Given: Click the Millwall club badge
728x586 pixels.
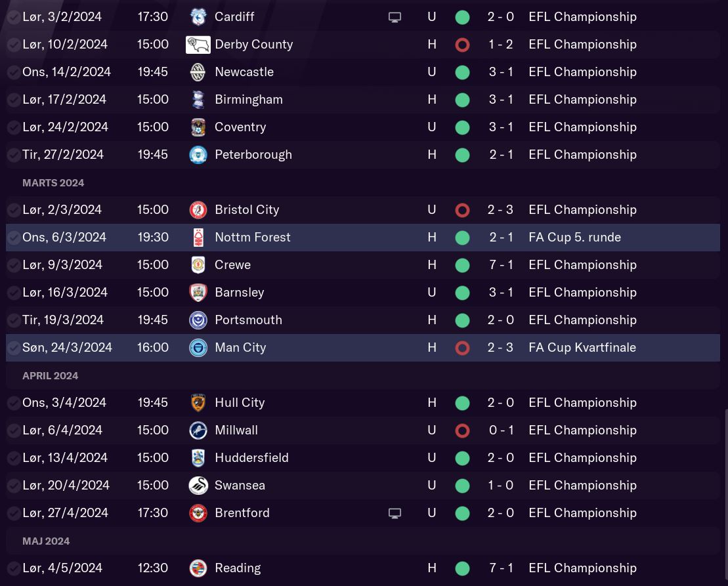Looking at the screenshot, I should (x=198, y=430).
